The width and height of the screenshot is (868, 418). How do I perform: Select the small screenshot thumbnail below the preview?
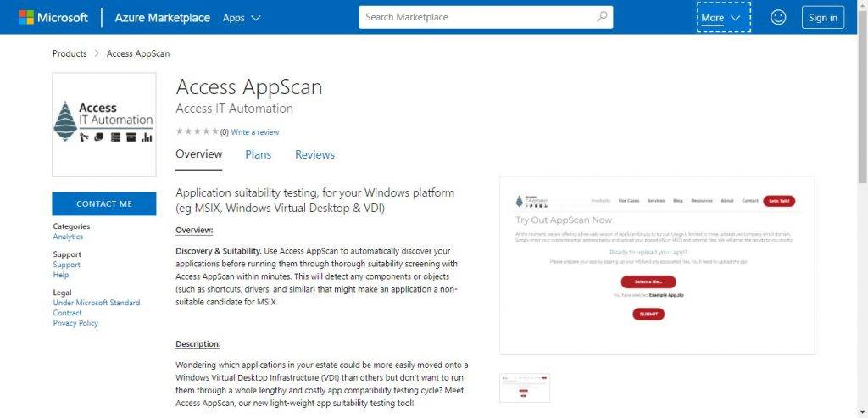pyautogui.click(x=524, y=388)
